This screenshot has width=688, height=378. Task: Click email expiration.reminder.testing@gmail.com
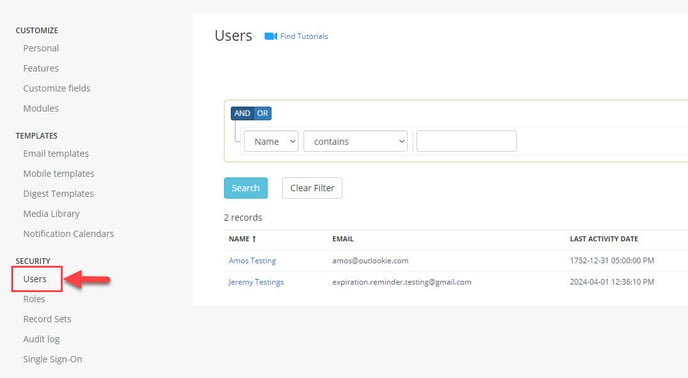coord(402,282)
